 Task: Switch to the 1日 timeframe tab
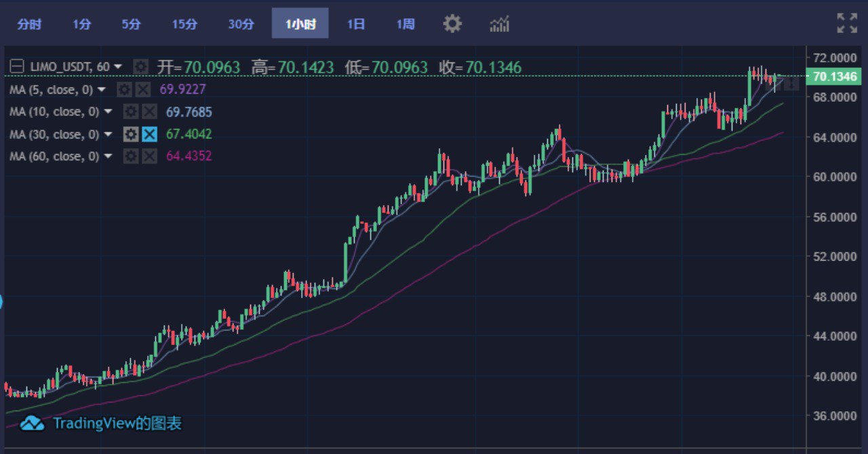point(356,24)
